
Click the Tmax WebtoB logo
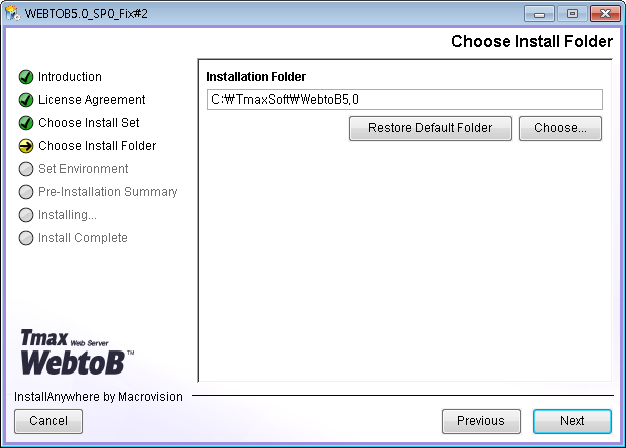tap(77, 352)
